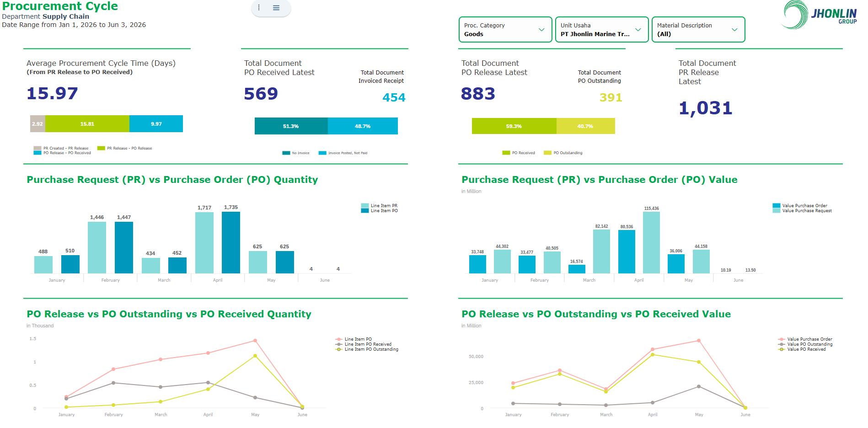Click the Jhonlin Group logo
This screenshot has height=428, width=868.
point(819,15)
